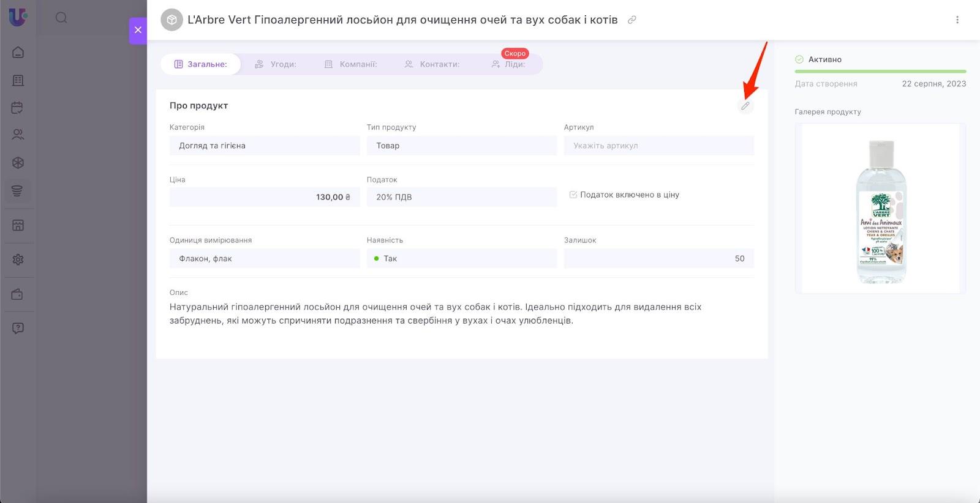Open the product bottle image in gallery
This screenshot has width=980, height=503.
(881, 209)
